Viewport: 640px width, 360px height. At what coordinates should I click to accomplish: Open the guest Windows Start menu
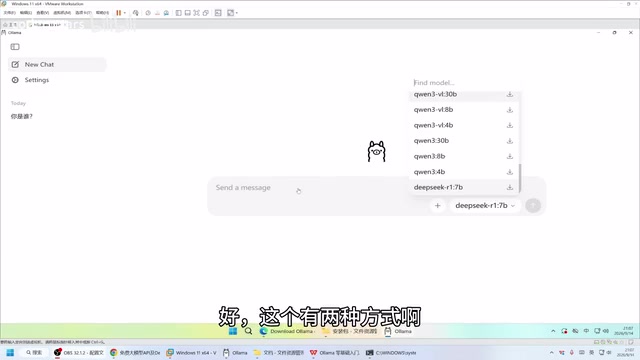click(233, 331)
